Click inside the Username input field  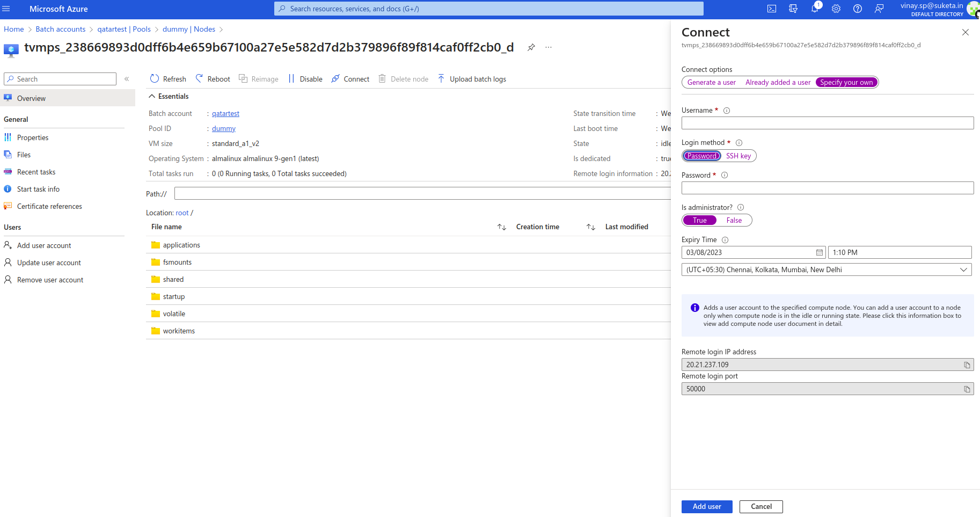[x=827, y=123]
